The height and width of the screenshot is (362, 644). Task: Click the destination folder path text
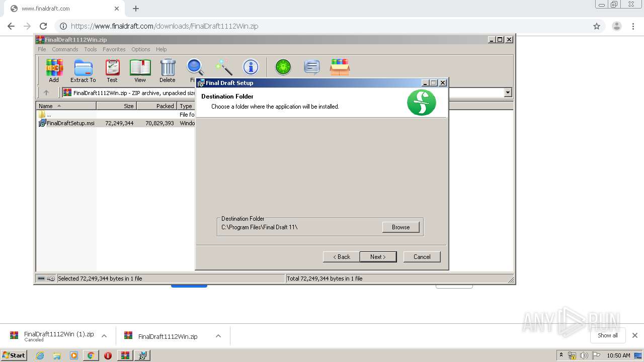point(260,227)
